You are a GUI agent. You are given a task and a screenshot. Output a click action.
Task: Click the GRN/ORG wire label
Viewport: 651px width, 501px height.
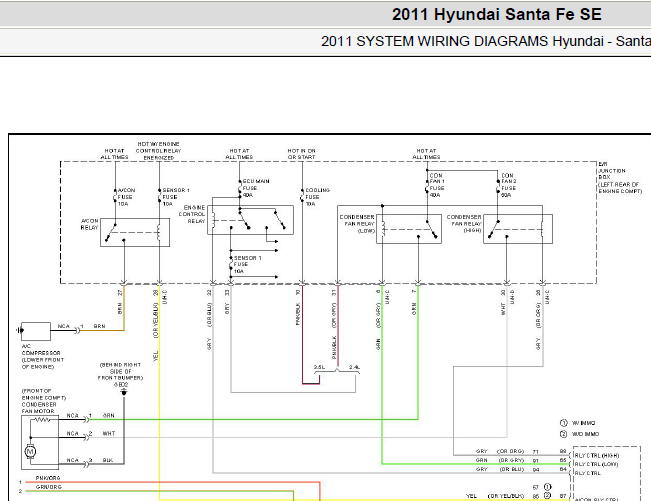tap(49, 487)
